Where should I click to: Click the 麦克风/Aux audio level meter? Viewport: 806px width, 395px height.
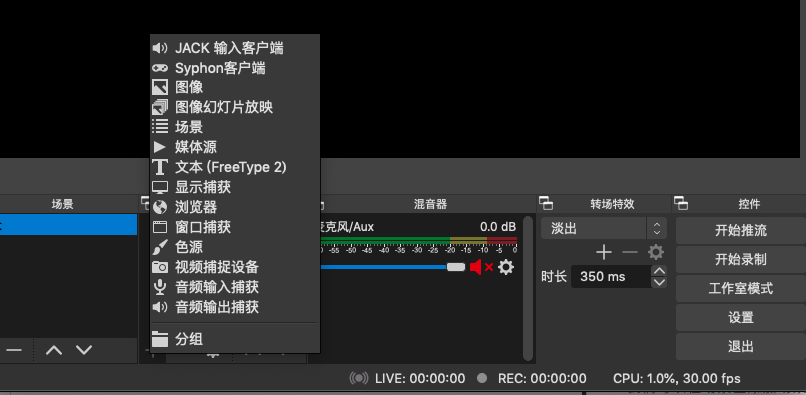click(418, 240)
